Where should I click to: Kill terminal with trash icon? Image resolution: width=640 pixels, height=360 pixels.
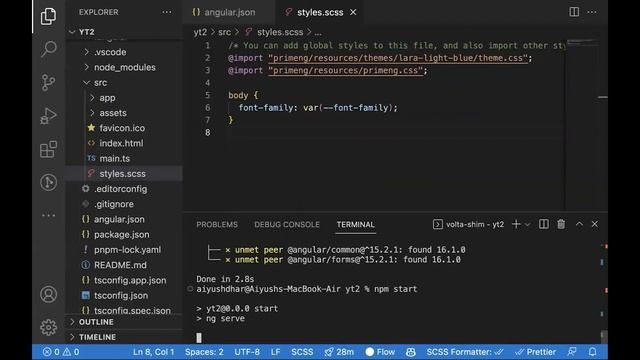point(561,224)
